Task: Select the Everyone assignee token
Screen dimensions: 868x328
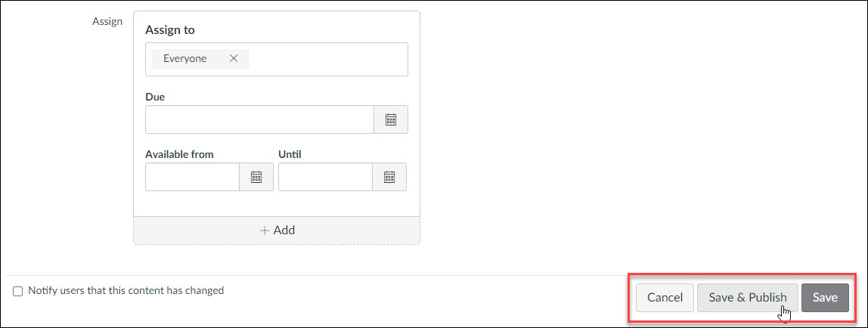Action: [x=185, y=59]
